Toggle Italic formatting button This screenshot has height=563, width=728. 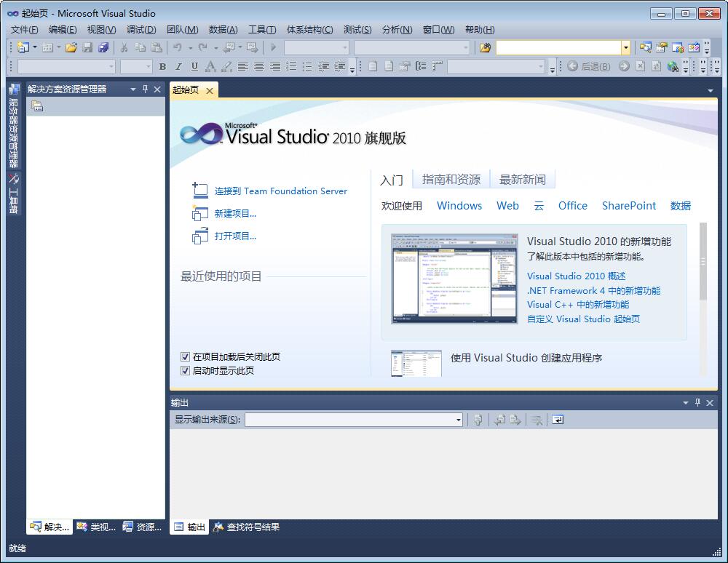tap(178, 67)
